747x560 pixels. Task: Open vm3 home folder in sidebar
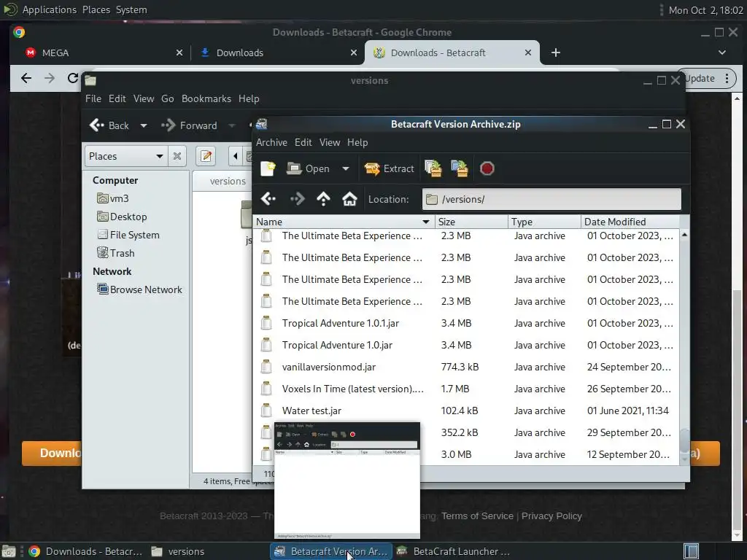point(113,198)
